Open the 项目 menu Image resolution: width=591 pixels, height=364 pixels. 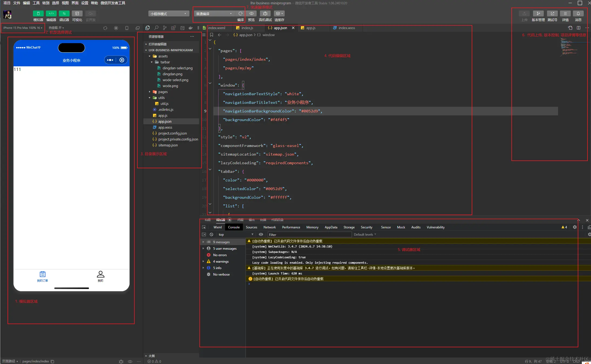point(7,3)
